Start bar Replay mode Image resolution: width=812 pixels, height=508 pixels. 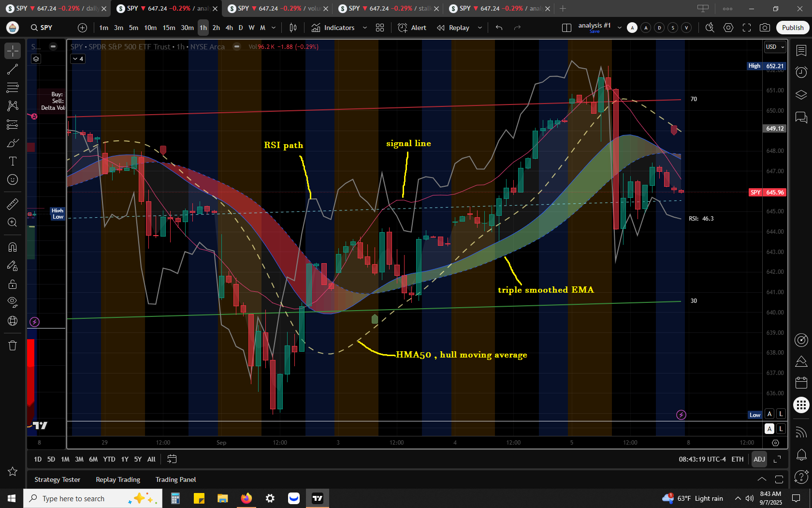click(x=453, y=28)
